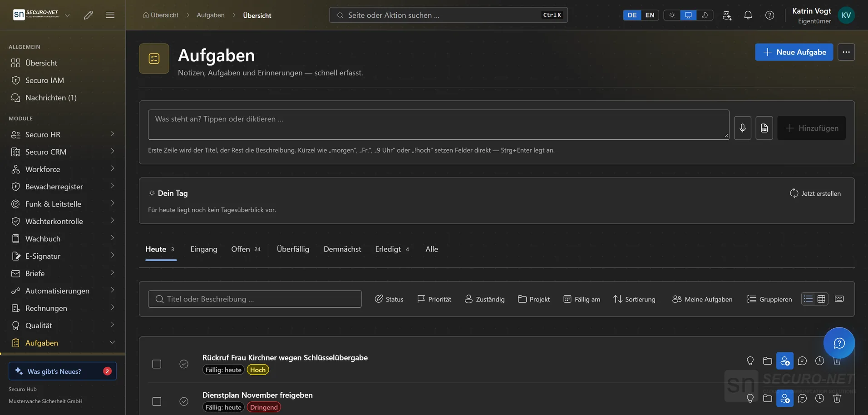
Task: Switch to the grid table view
Action: pyautogui.click(x=821, y=299)
